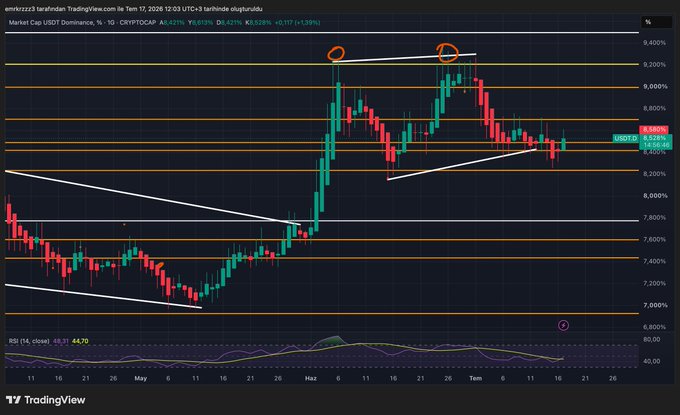Click the Haz label on time axis

coord(311,379)
